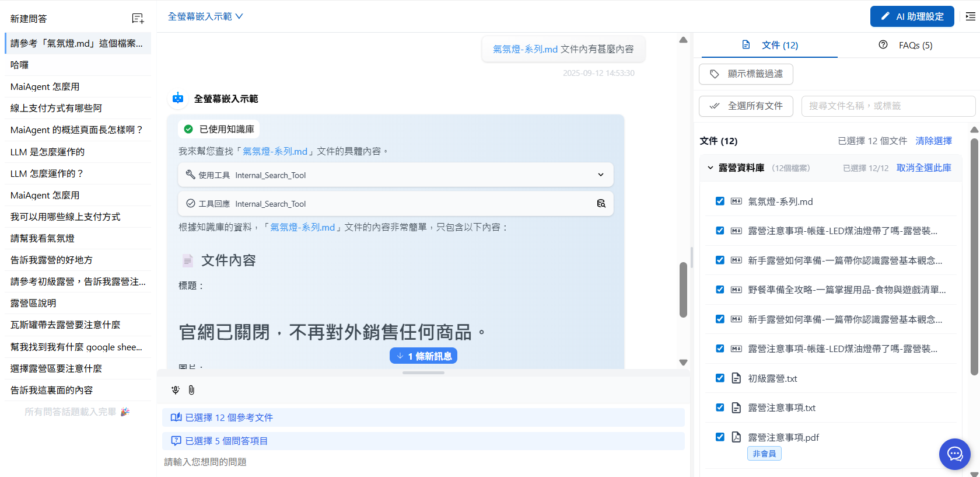Open the 全螢幕嵌入示範 dropdown
The height and width of the screenshot is (477, 980).
tap(205, 16)
